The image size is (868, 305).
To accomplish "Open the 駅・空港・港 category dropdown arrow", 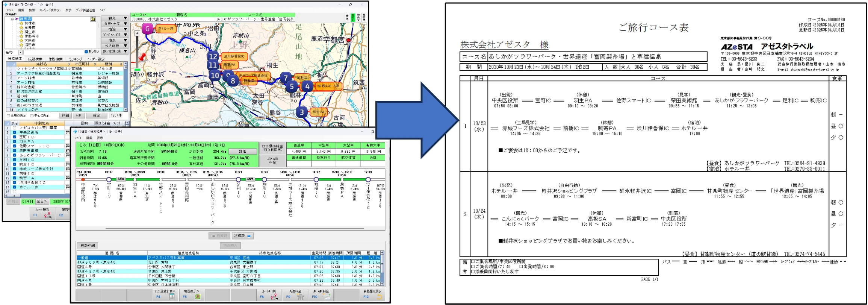I will 126,51.
